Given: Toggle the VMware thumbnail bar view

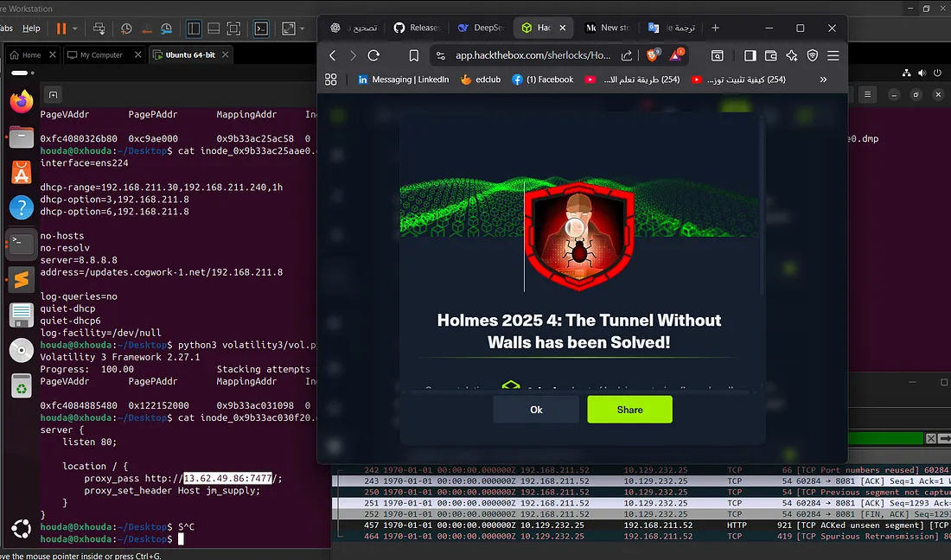Looking at the screenshot, I should (x=214, y=29).
